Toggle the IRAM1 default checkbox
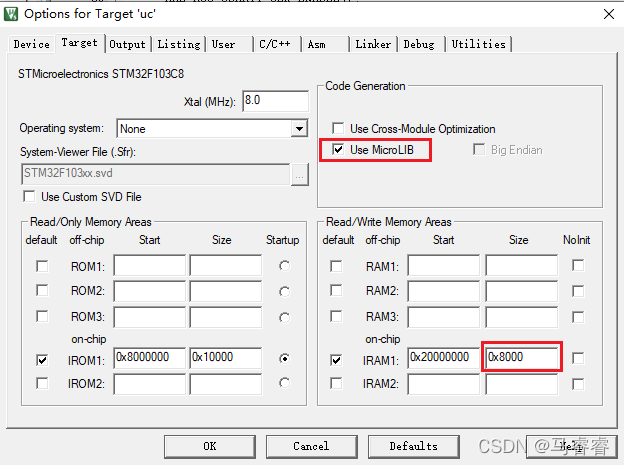The image size is (624, 465). [x=336, y=360]
